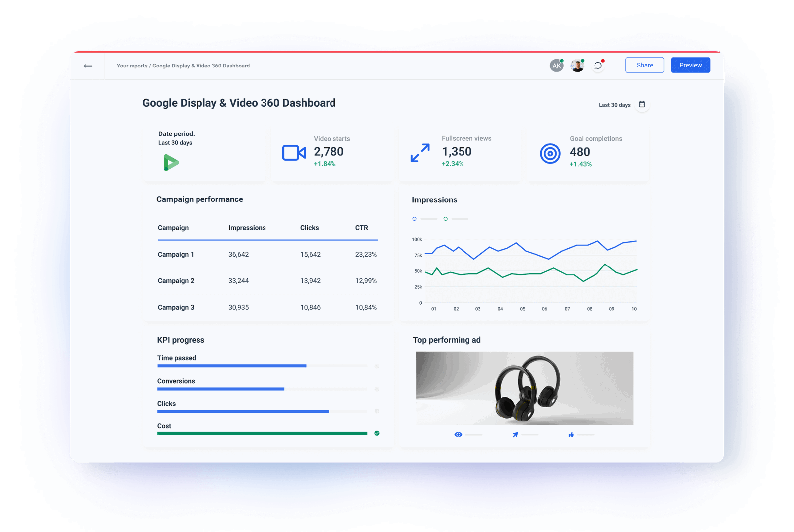This screenshot has height=532, width=794.
Task: Click the AK user avatar
Action: coord(556,65)
